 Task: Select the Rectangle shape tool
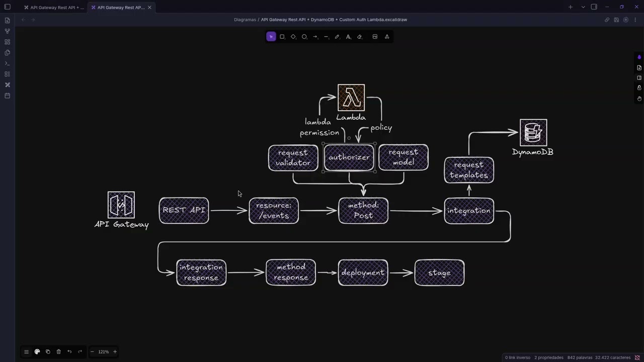(x=282, y=37)
